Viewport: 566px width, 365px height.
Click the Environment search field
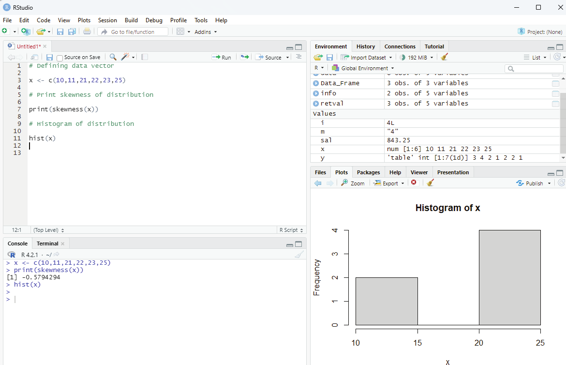tap(534, 68)
